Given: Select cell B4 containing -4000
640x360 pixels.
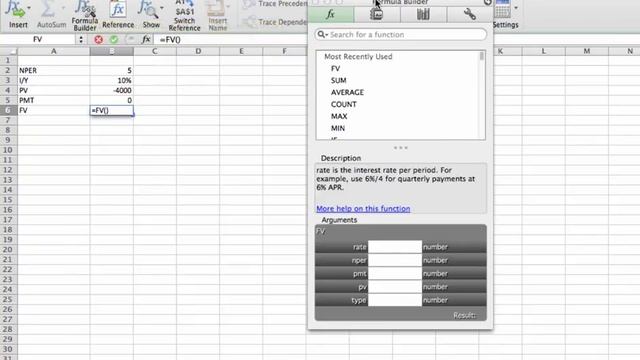Looking at the screenshot, I should point(111,90).
